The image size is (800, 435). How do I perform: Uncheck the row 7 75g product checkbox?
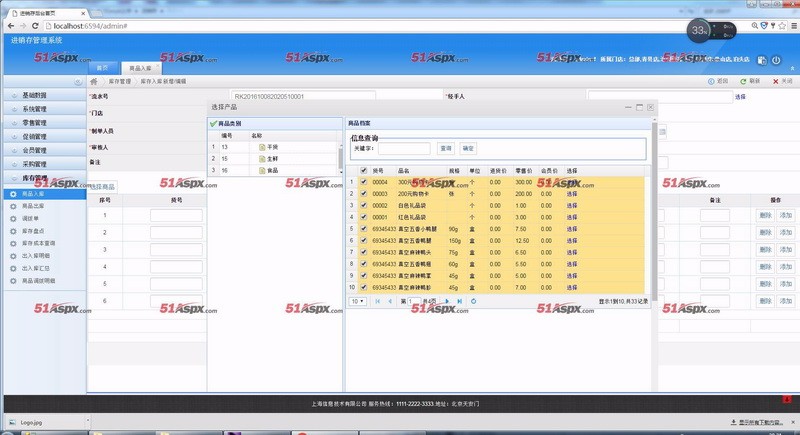click(363, 252)
